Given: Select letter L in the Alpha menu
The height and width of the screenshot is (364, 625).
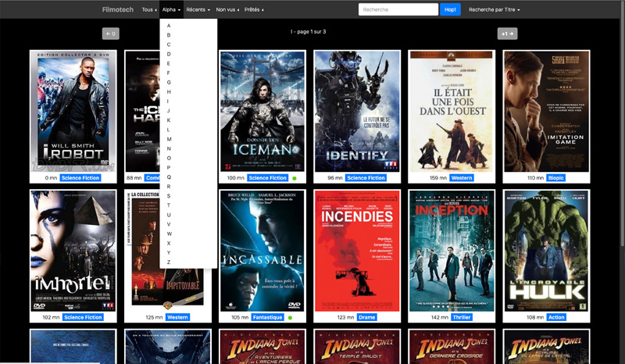Looking at the screenshot, I should pos(188,130).
